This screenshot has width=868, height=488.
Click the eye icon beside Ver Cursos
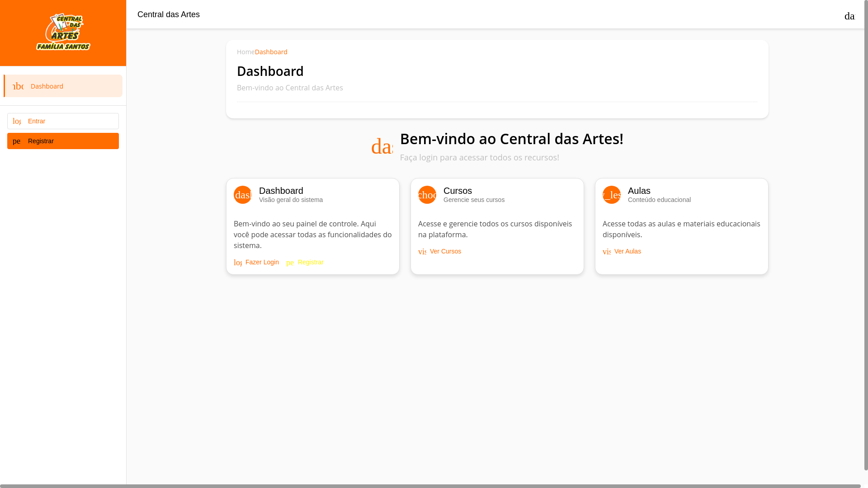tap(422, 252)
